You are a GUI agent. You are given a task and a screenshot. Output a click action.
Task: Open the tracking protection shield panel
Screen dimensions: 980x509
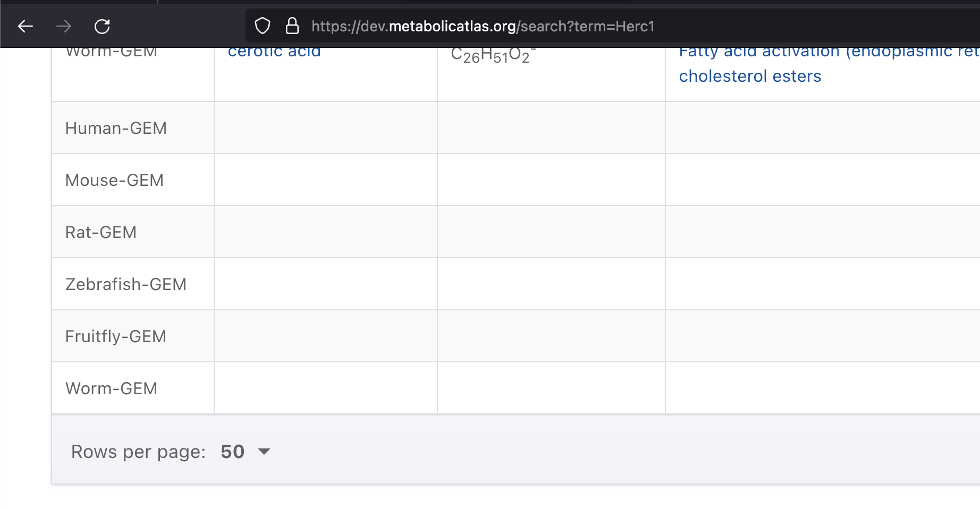(263, 26)
